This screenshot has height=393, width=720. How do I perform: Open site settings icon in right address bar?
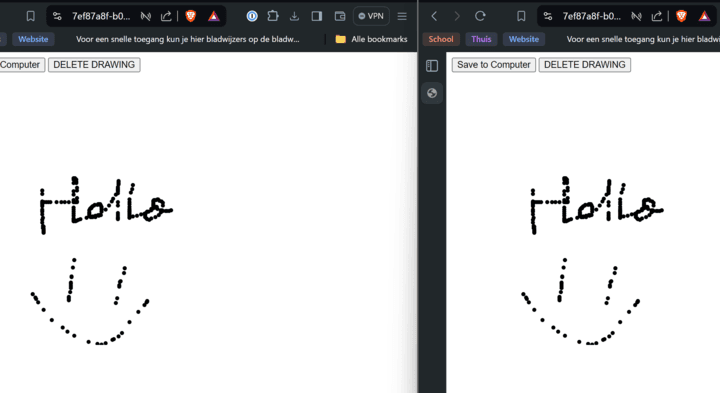[x=548, y=16]
